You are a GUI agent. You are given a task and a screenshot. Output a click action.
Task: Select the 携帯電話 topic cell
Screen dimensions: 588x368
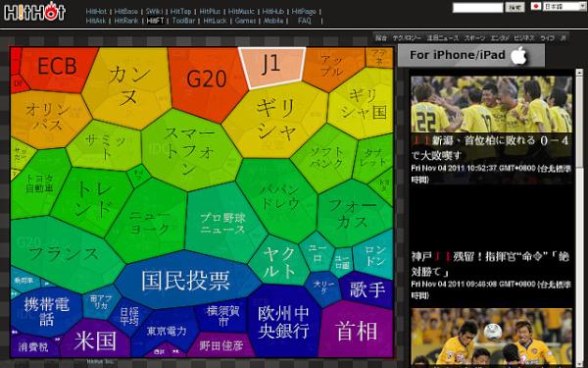pyautogui.click(x=47, y=312)
